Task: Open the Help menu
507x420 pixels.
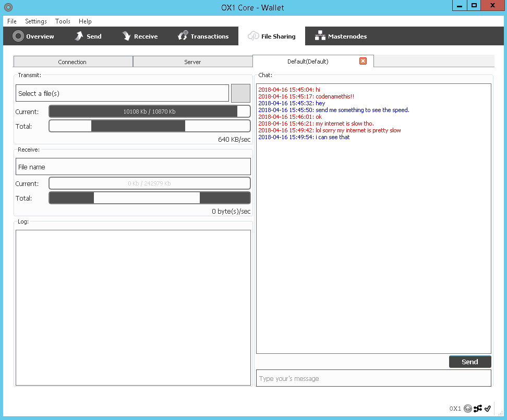Action: [85, 21]
